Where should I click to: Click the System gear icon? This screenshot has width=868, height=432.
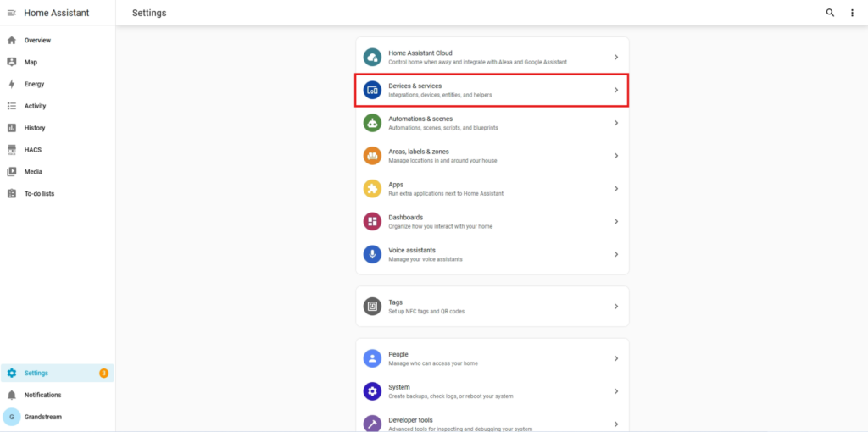pyautogui.click(x=373, y=391)
